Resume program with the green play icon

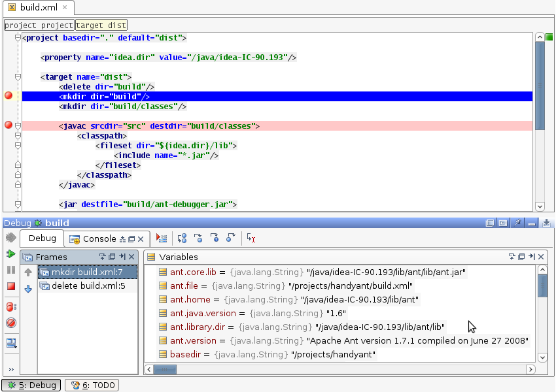point(11,253)
